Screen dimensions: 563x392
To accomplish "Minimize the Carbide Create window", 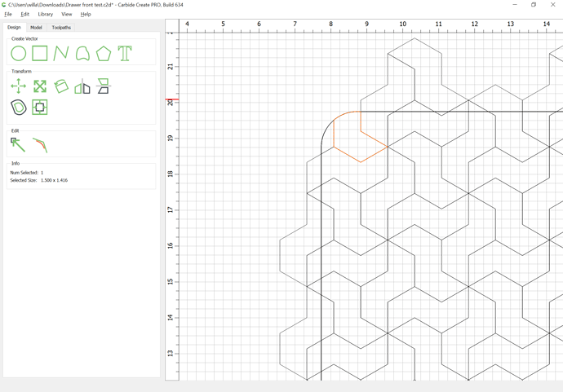I will [x=515, y=5].
